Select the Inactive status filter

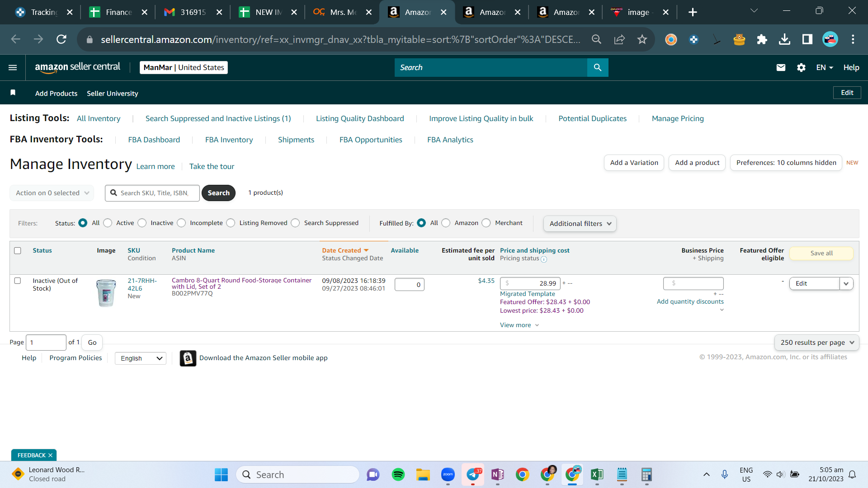(x=142, y=223)
